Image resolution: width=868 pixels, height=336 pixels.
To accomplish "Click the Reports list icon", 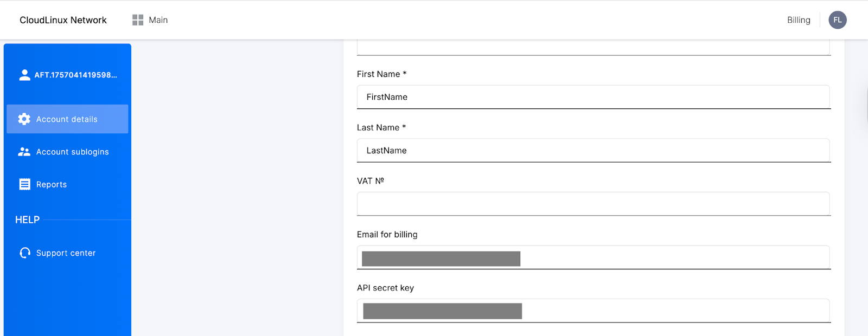I will pos(24,184).
